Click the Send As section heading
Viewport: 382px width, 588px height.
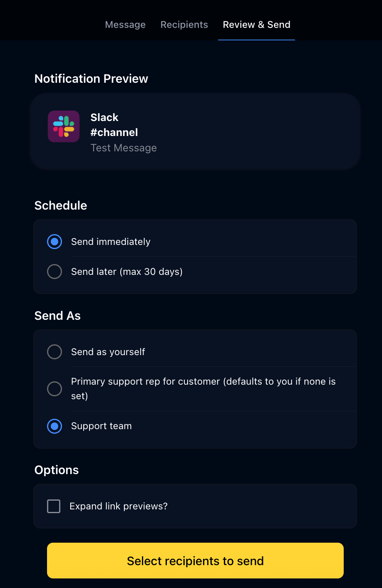pos(57,316)
